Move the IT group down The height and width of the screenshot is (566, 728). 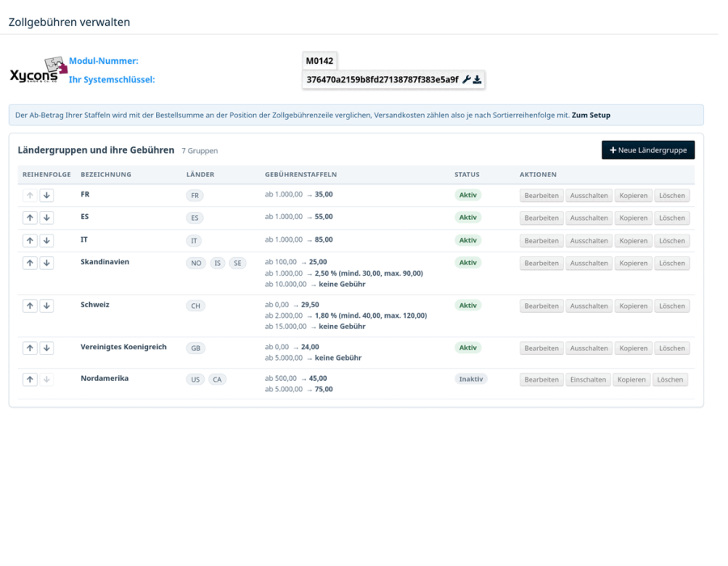pyautogui.click(x=46, y=240)
